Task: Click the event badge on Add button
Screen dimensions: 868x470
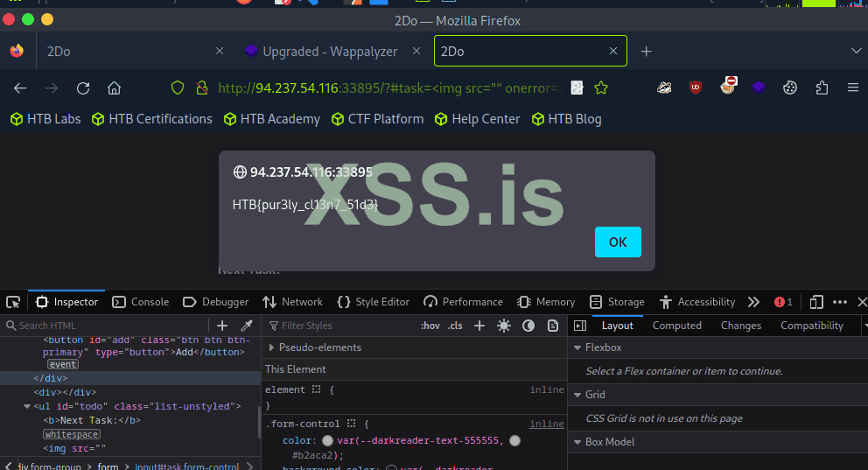Action: [62, 364]
